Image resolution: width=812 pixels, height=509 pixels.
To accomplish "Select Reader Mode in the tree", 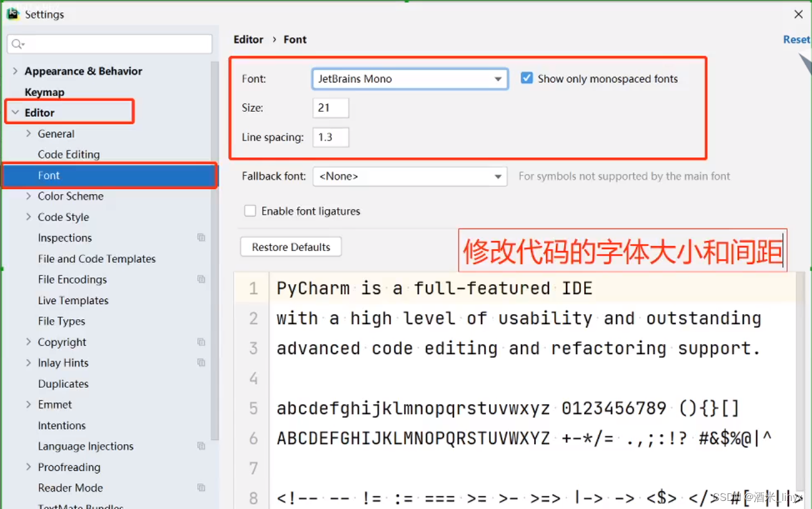I will pos(71,488).
